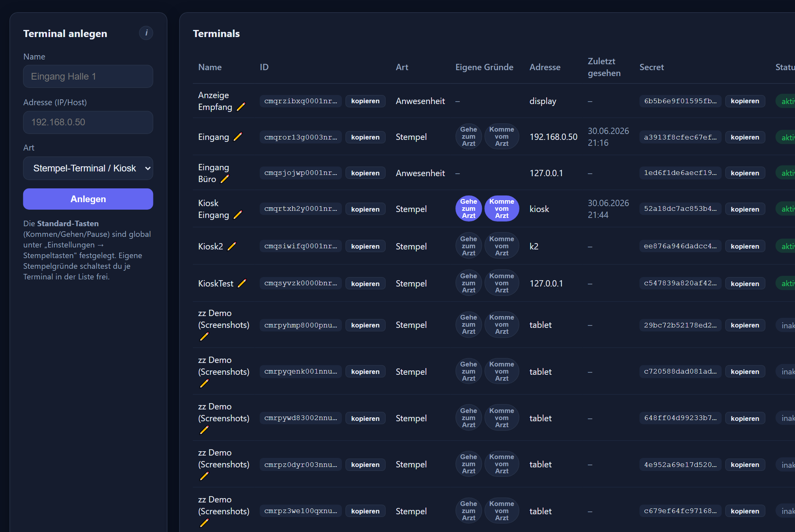Toggle Komme vom Arzt in row cmrpz0dyr003nnu
This screenshot has width=795, height=532.
502,464
